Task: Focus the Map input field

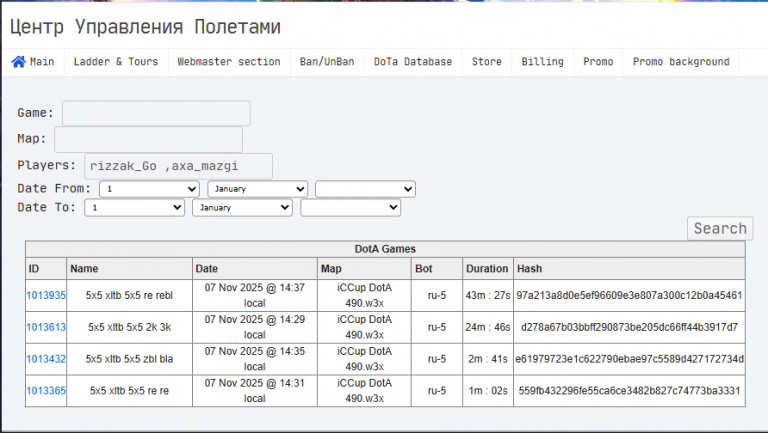Action: click(148, 140)
